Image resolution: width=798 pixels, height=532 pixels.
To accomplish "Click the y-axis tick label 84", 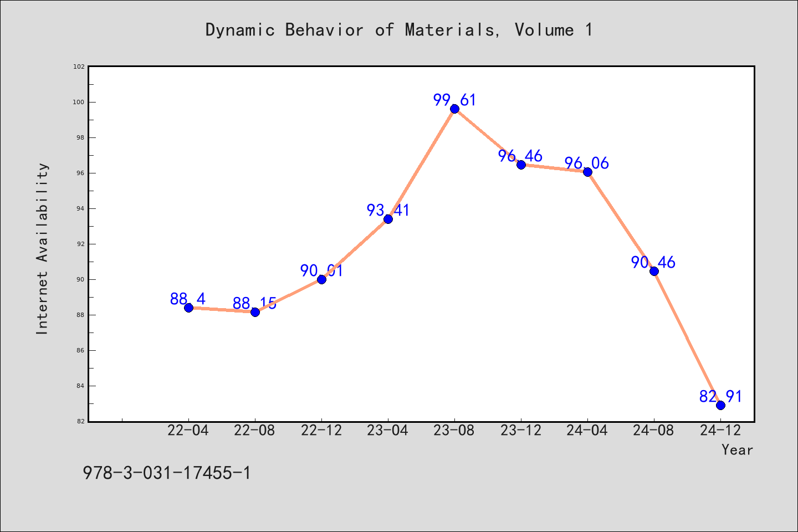I will [81, 386].
